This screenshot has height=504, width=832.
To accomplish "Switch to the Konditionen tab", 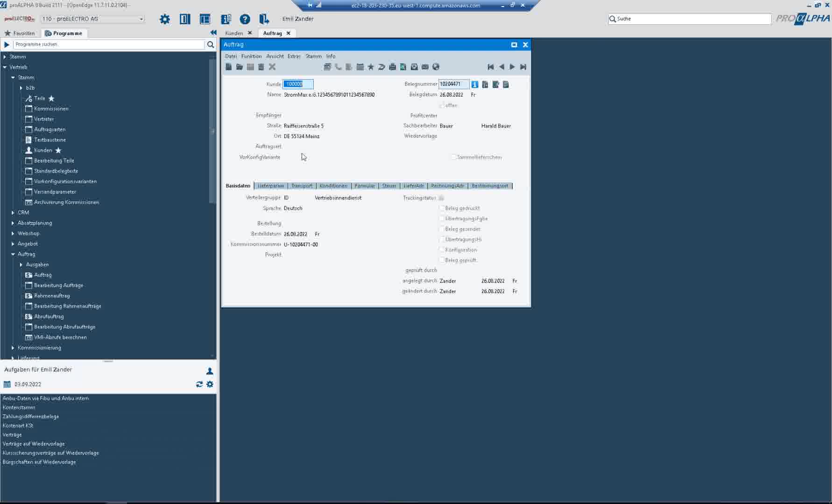I will (333, 186).
